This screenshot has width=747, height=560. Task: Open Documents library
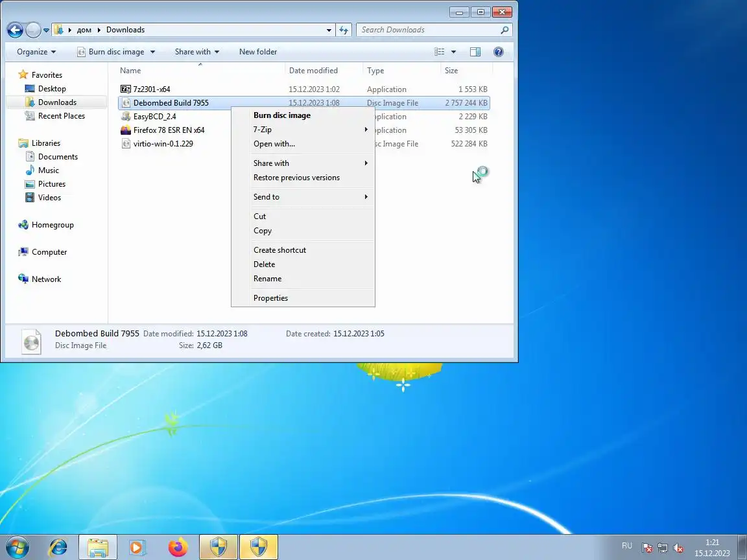[51, 157]
